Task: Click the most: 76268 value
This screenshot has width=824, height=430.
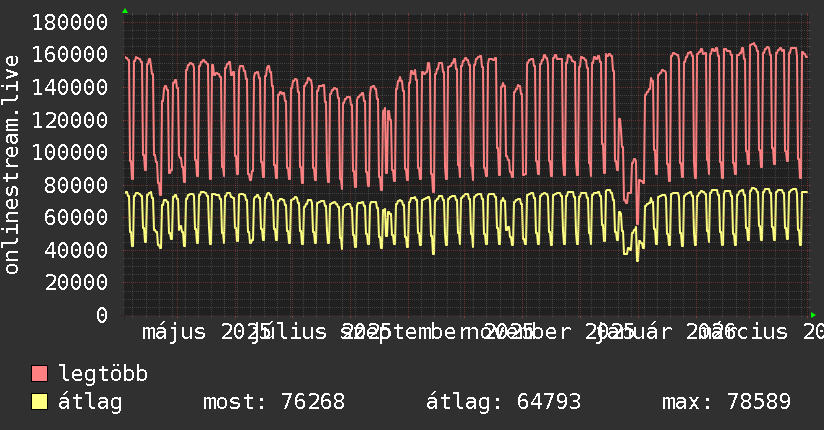Action: pos(274,402)
